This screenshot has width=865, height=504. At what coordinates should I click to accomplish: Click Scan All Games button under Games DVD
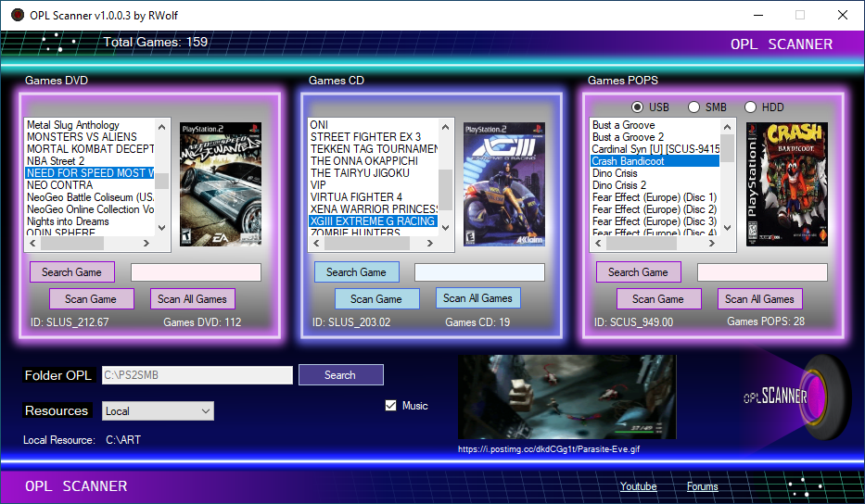pos(193,299)
